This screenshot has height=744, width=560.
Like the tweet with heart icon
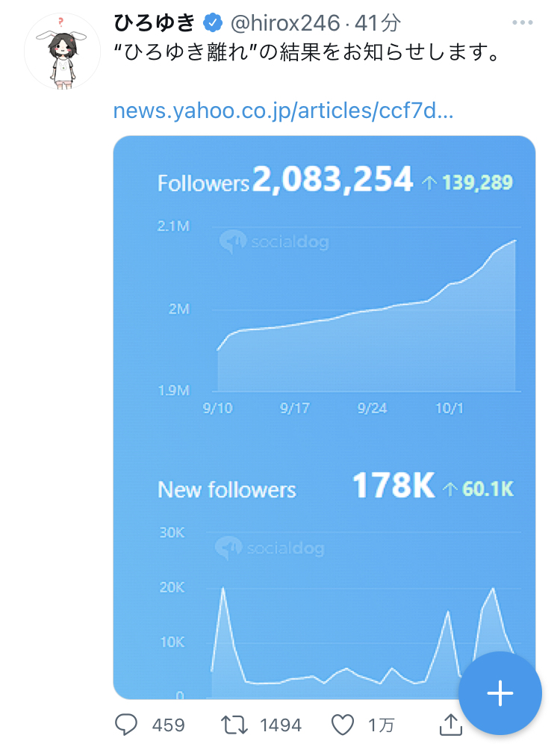pyautogui.click(x=343, y=725)
